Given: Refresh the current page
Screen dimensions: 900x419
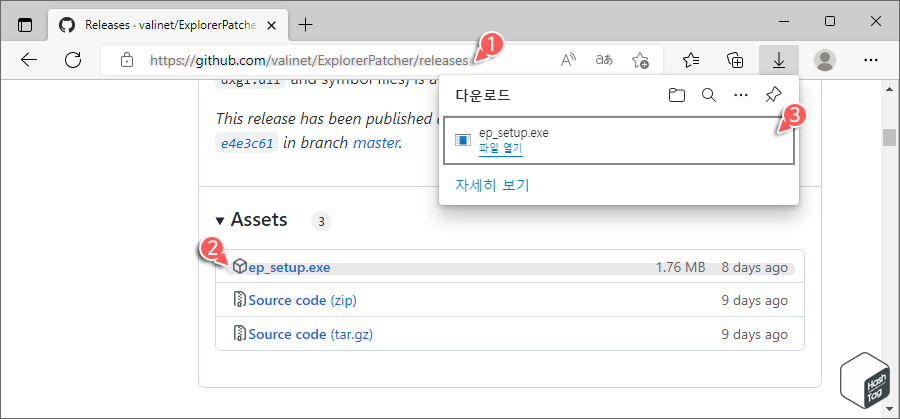Looking at the screenshot, I should [73, 60].
